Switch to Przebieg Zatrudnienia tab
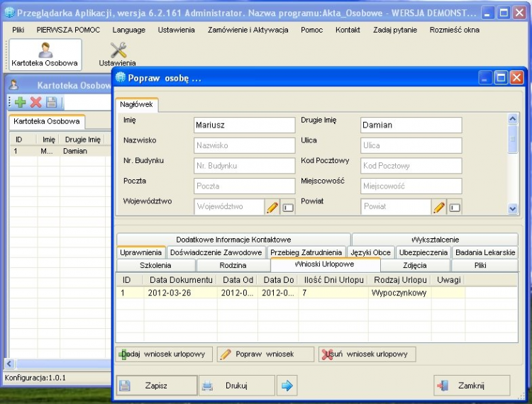Viewport: 532px width, 404px height. click(306, 252)
